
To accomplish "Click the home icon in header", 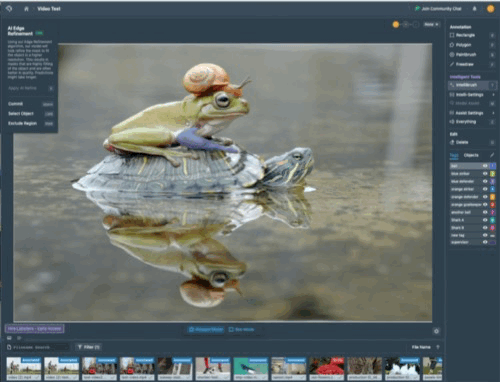I will point(26,9).
